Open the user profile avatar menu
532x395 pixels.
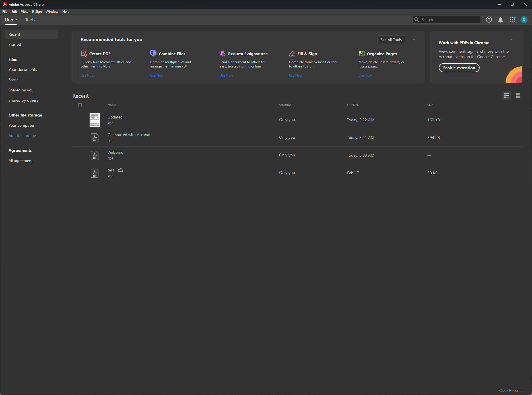click(x=524, y=20)
